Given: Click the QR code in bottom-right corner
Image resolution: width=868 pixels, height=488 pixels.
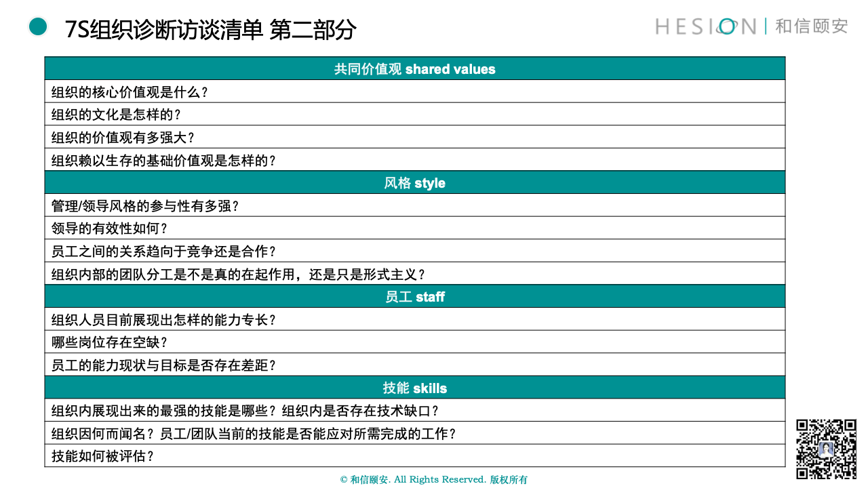Looking at the screenshot, I should click(x=826, y=449).
